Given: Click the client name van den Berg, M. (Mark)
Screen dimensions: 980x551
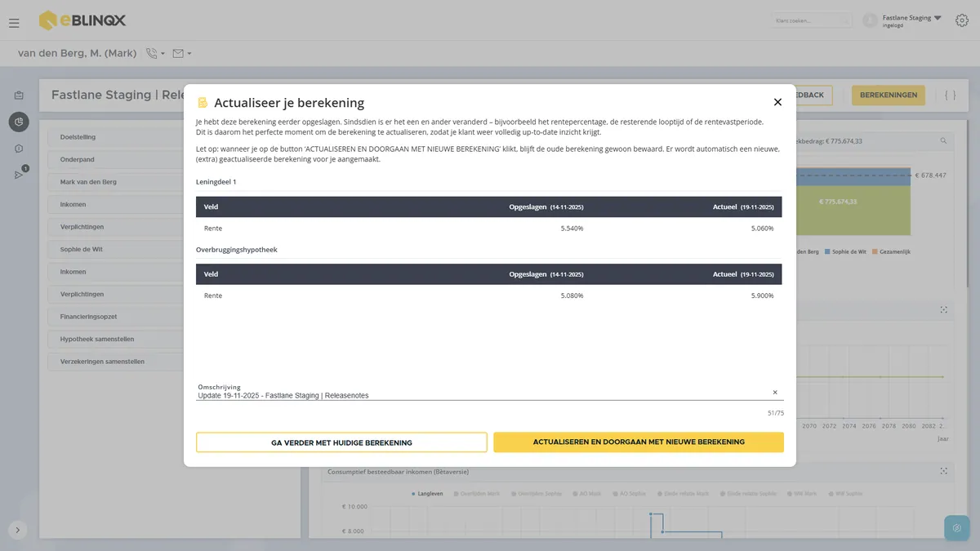Looking at the screenshot, I should (x=78, y=54).
